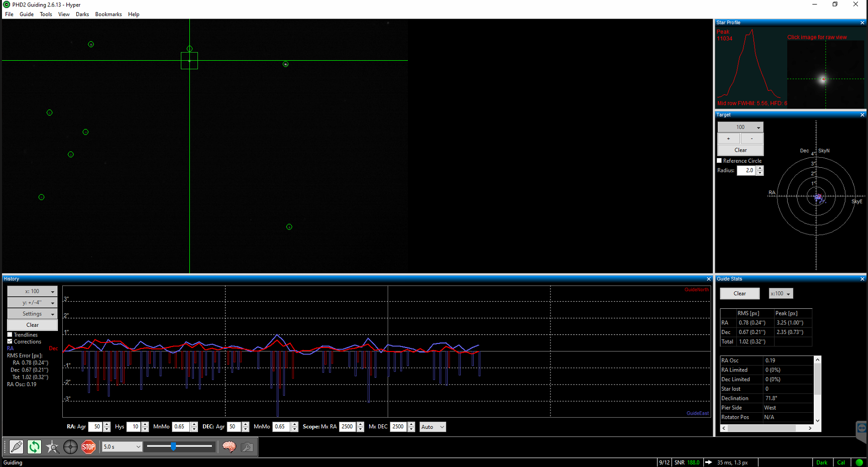Click the selected guide star box
The height and width of the screenshot is (467, 868).
[189, 61]
